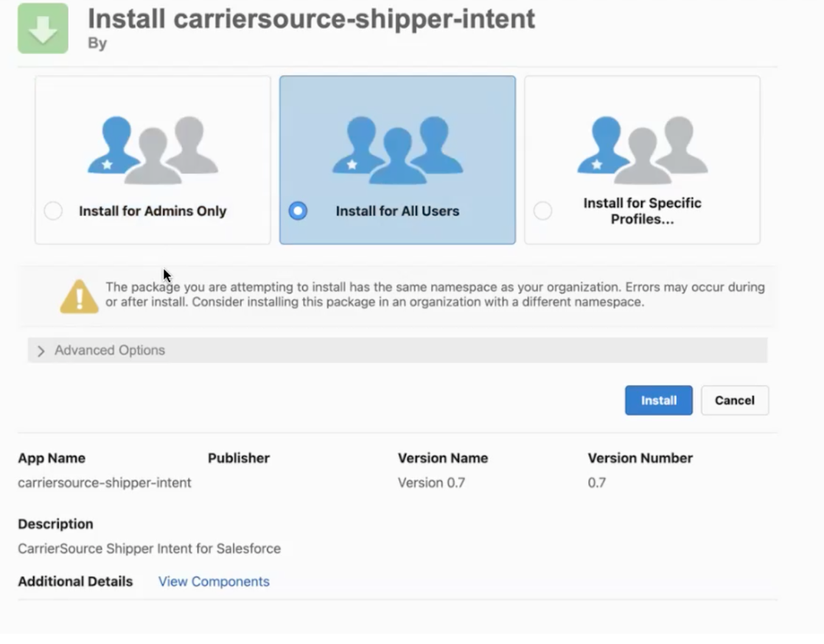Select the Install for Admins Only radio button
The width and height of the screenshot is (824, 644).
pyautogui.click(x=53, y=211)
